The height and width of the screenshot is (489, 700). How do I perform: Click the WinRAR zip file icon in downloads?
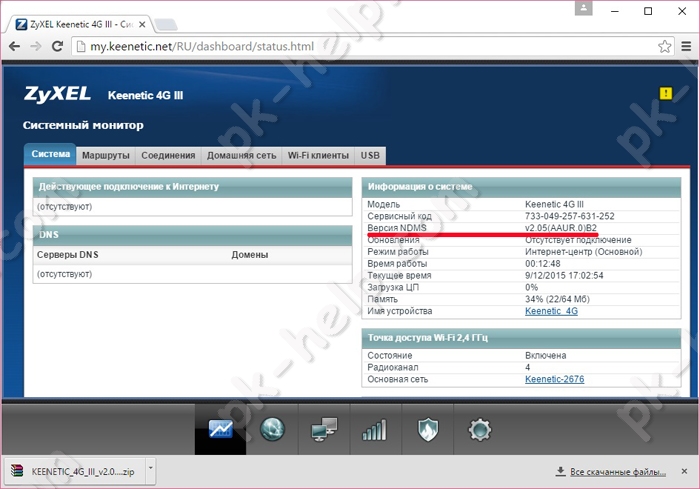click(17, 471)
